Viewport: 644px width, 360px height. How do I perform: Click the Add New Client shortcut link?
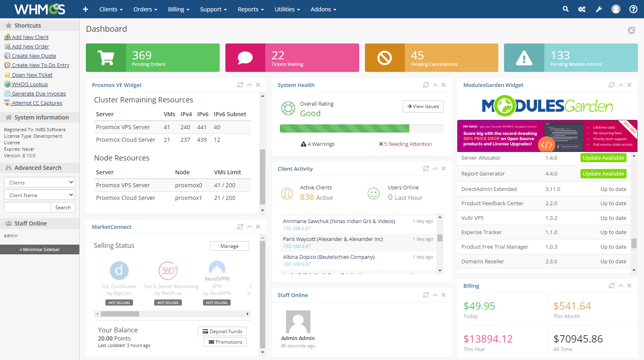coord(30,37)
